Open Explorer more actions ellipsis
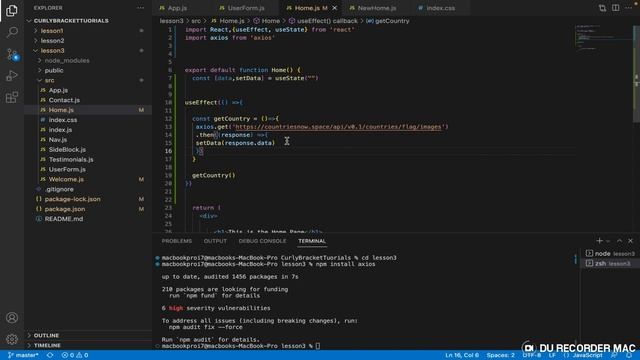The height and width of the screenshot is (360, 640). 141,8
